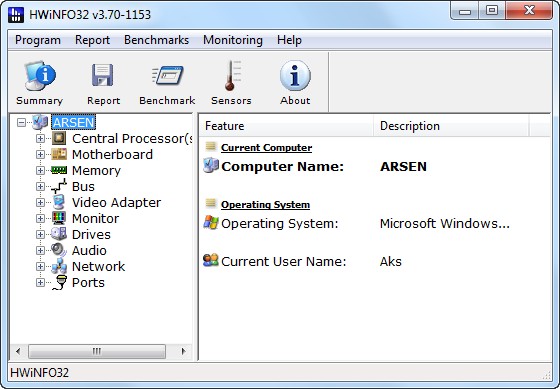
Task: Open the Program menu
Action: click(38, 40)
